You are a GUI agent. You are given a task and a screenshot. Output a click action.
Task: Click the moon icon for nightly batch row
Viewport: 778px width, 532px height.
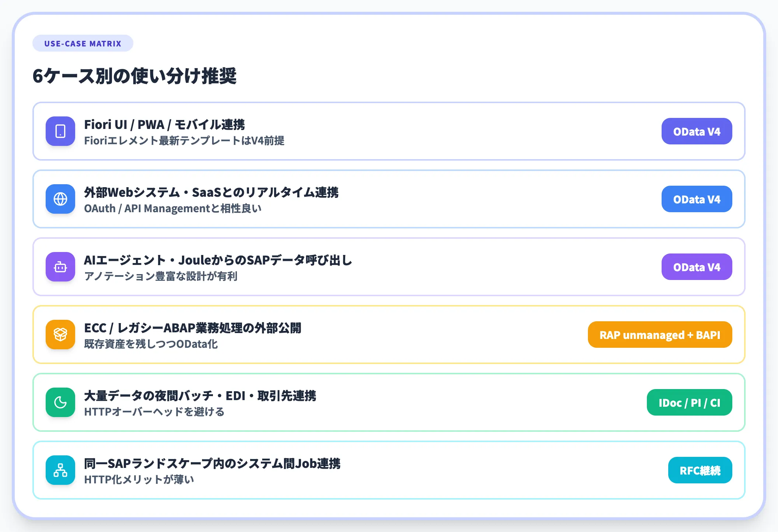tap(60, 402)
